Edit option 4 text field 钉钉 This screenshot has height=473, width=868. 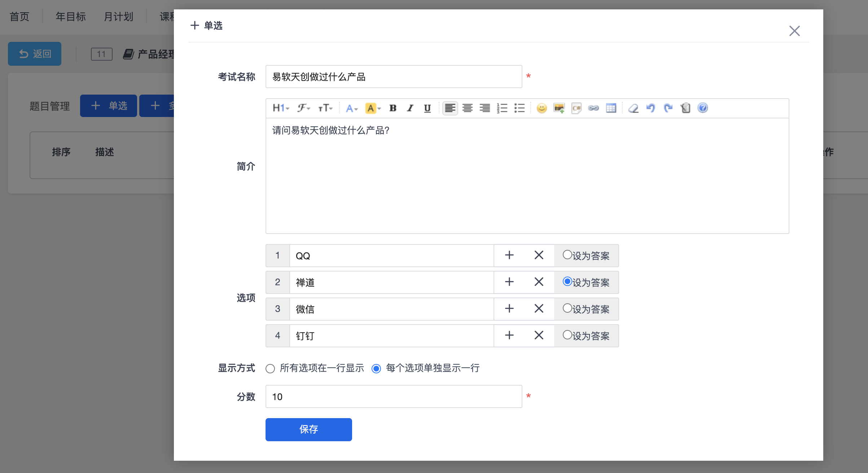(x=391, y=336)
